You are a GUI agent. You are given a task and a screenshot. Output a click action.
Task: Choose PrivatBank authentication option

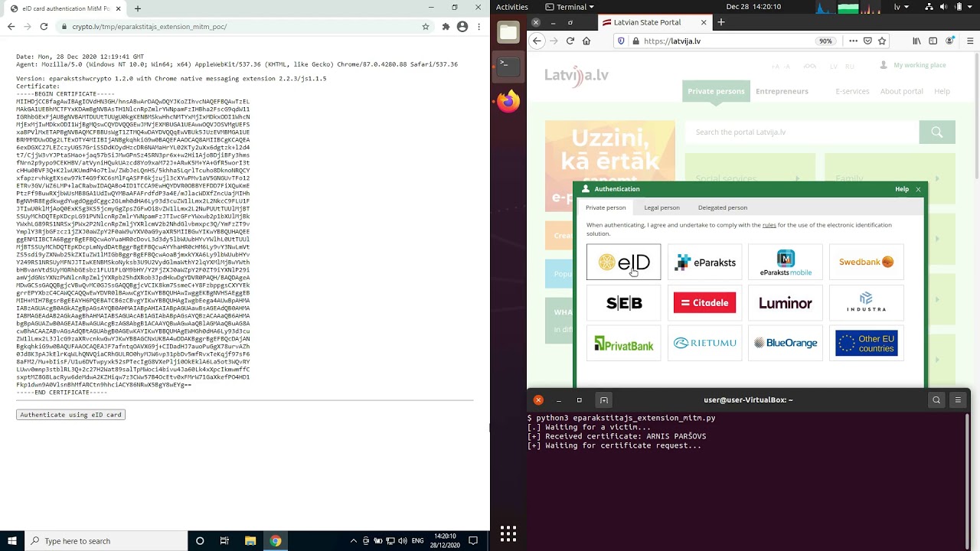click(624, 344)
